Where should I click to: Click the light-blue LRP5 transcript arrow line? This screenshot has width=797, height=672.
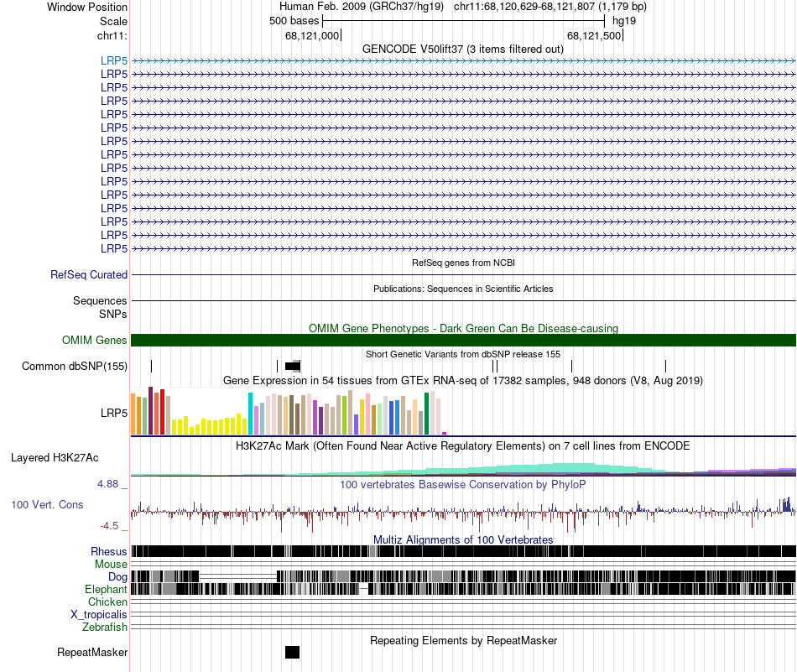(x=464, y=61)
